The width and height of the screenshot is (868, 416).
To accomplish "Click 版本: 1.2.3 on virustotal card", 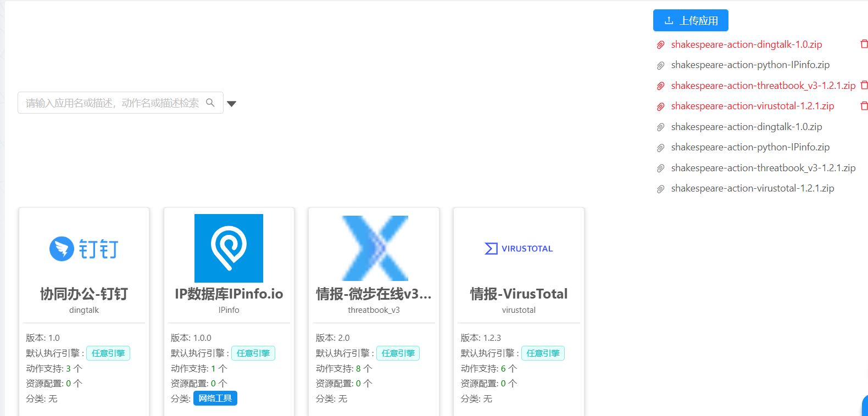I will coord(481,338).
